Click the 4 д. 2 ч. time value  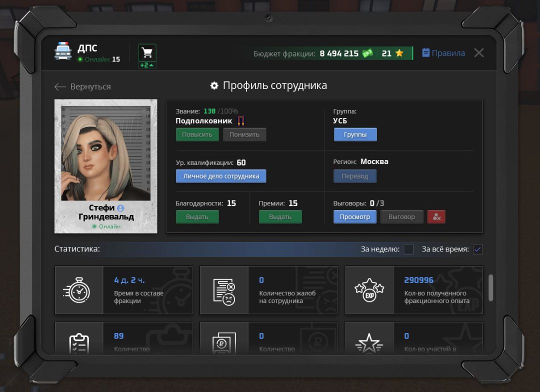click(129, 280)
